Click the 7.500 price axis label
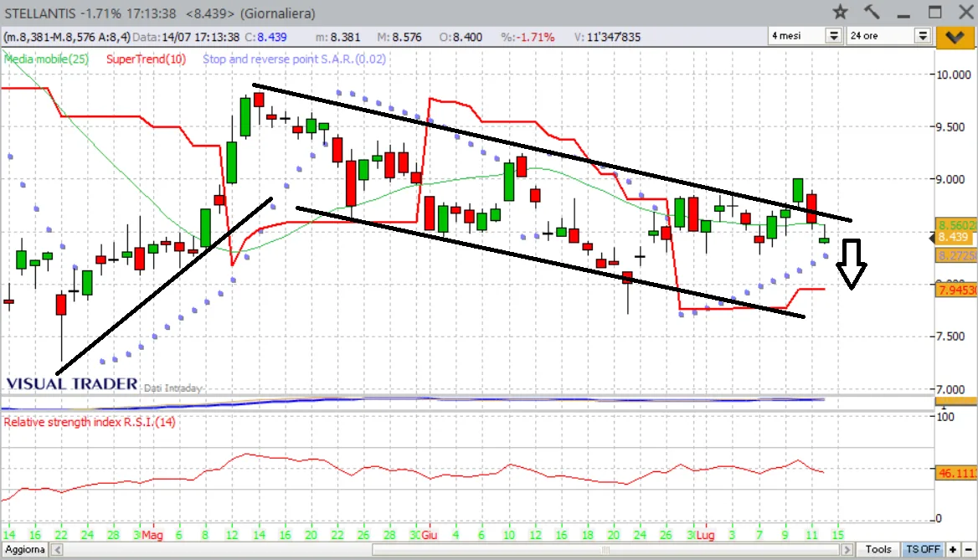This screenshot has width=978, height=560. pos(951,337)
